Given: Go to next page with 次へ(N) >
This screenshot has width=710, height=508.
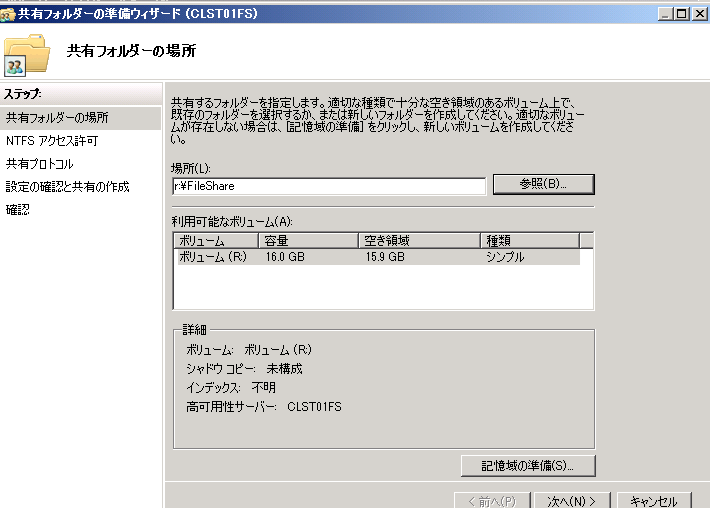Looking at the screenshot, I should 572,501.
